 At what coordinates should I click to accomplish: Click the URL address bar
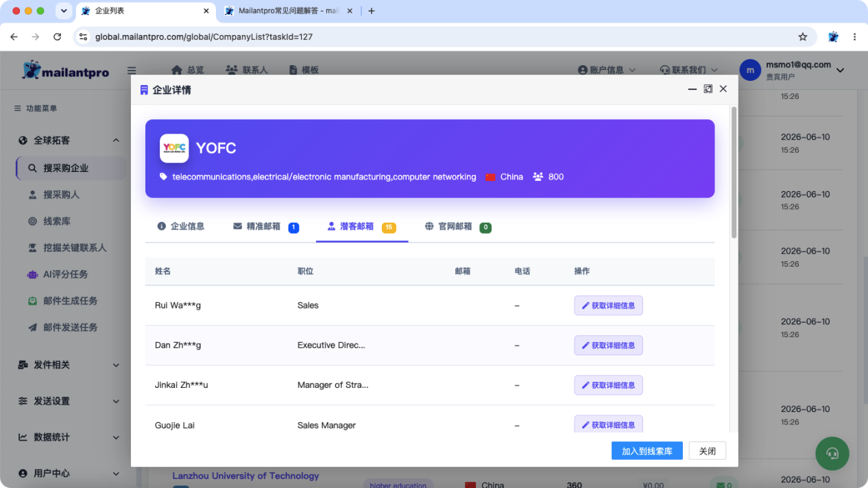coord(446,36)
